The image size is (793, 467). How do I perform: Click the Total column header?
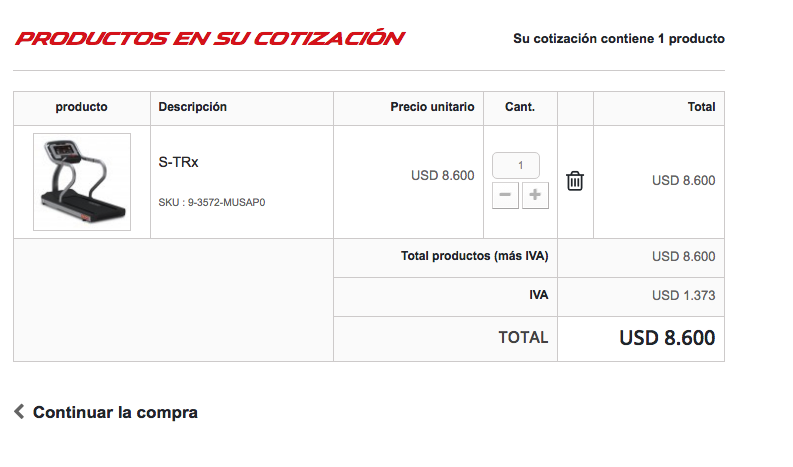701,107
